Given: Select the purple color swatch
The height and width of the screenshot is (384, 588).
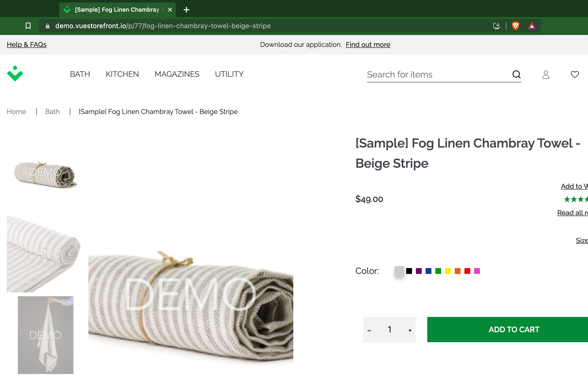Looking at the screenshot, I should click(419, 271).
